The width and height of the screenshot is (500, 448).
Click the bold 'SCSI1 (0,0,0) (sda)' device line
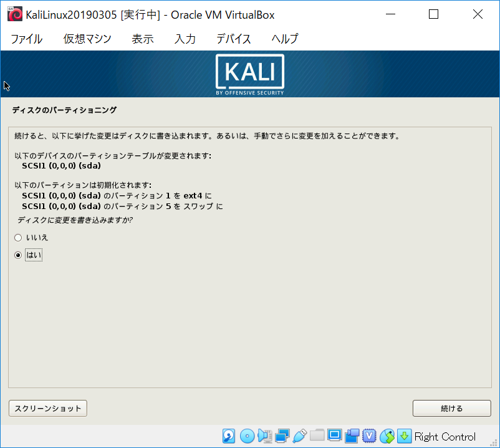61,166
